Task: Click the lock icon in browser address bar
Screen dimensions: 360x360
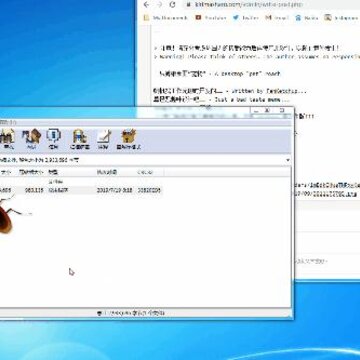Action: point(189,5)
